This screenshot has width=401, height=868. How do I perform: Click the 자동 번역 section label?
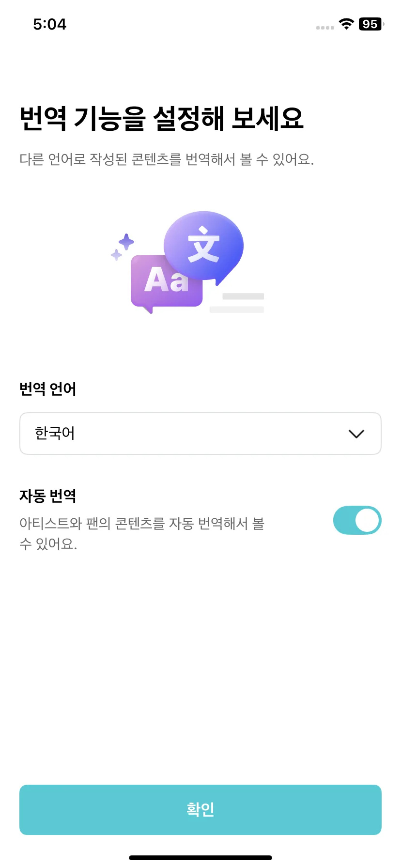click(47, 496)
